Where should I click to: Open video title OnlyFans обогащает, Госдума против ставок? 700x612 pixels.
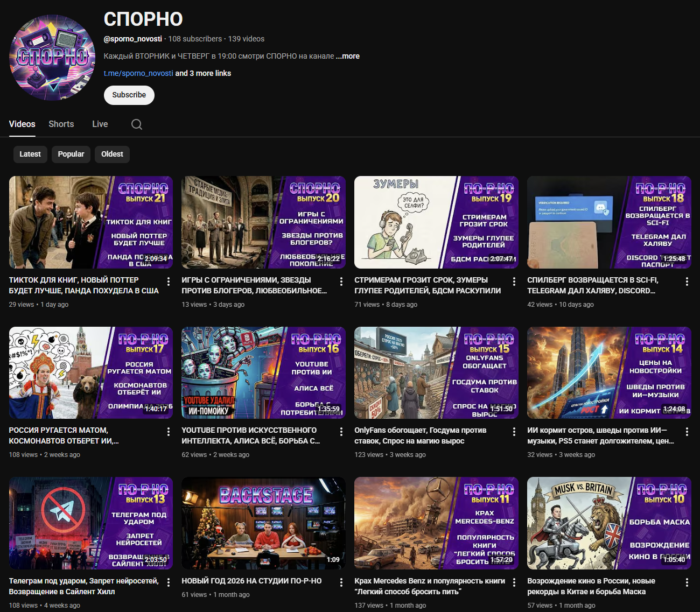pos(421,435)
